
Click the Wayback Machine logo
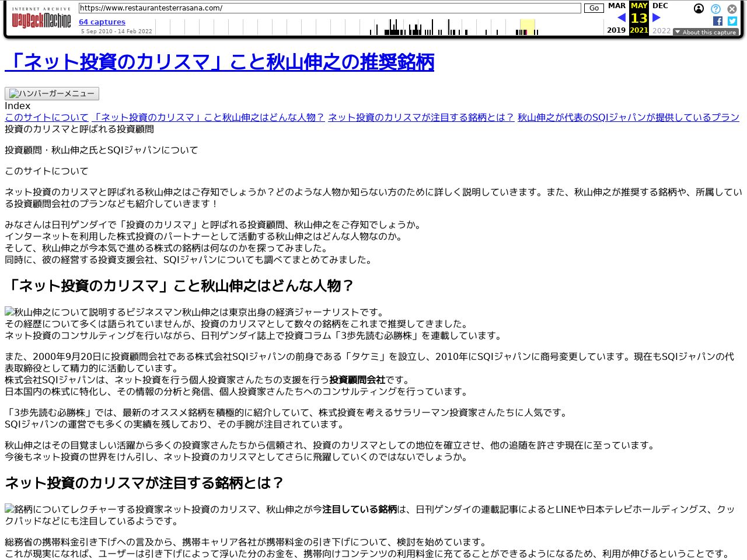click(x=41, y=19)
